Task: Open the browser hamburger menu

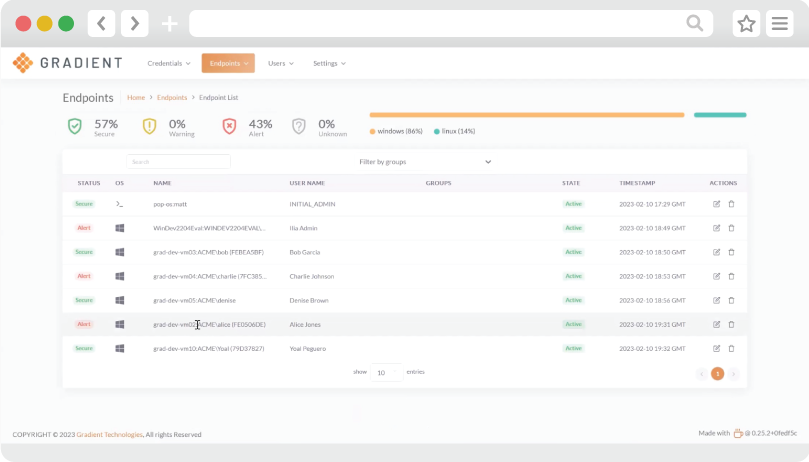Action: pos(780,23)
